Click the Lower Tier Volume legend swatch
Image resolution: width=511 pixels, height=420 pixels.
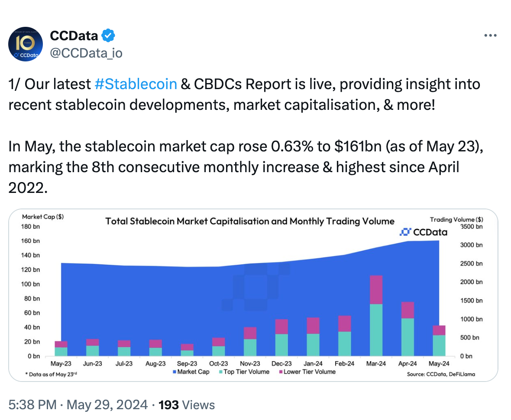pyautogui.click(x=280, y=372)
